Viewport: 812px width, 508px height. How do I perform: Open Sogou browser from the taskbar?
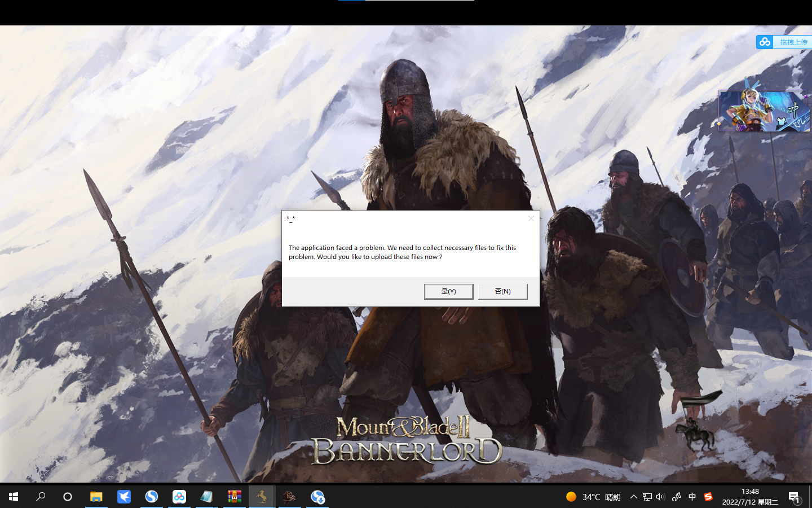152,497
